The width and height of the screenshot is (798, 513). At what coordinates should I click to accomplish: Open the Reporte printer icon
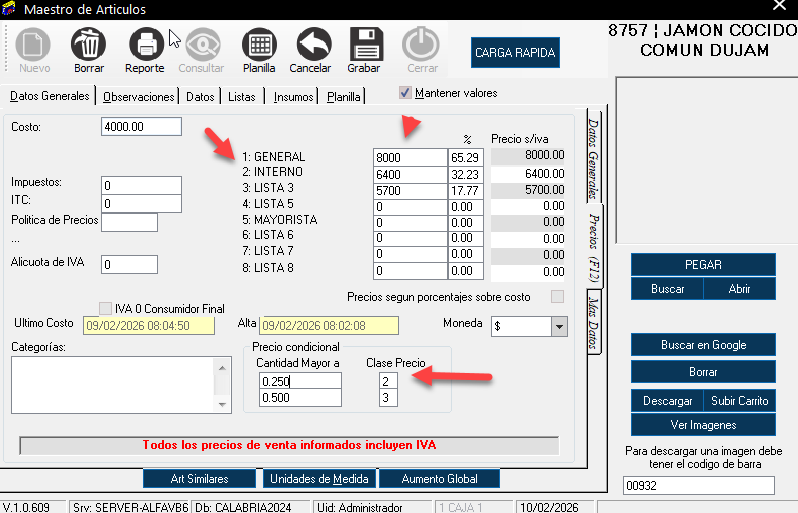point(145,45)
